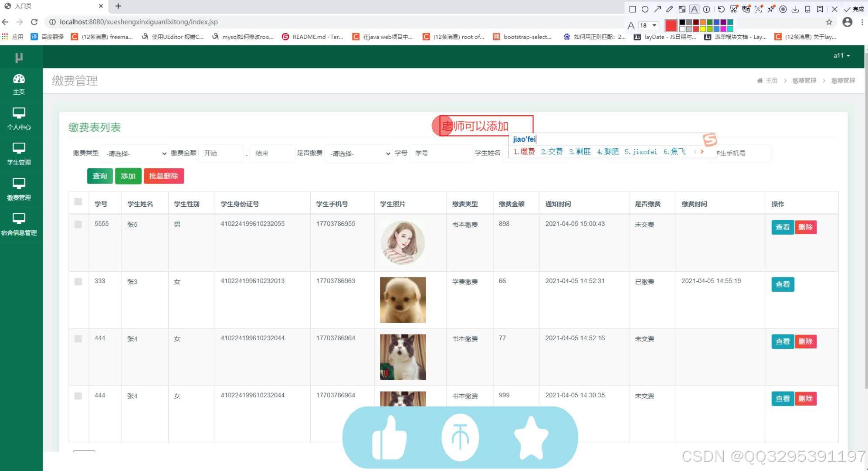Viewport: 868px width, 471px height.
Task: Save the screenshot with download icon
Action: pos(795,9)
